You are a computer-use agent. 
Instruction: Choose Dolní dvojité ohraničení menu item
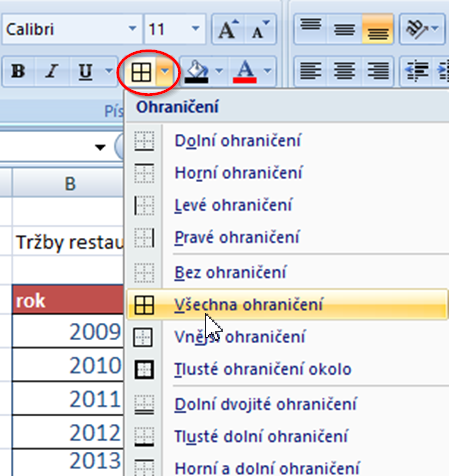287,404
